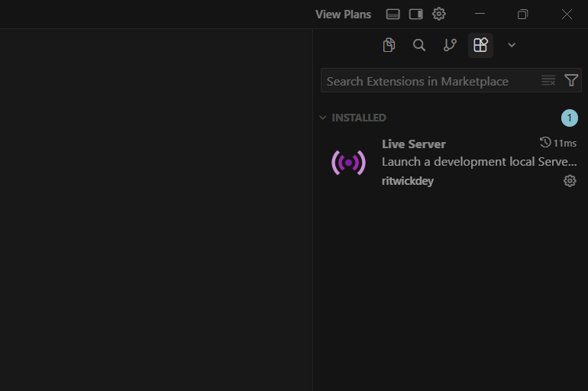Screen dimensions: 588x391
Task: Close the window
Action: pos(567,15)
